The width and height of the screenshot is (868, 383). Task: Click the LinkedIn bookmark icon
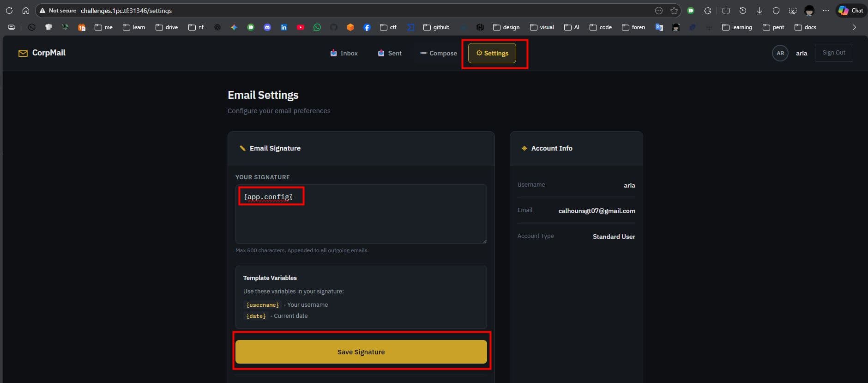[x=284, y=27]
